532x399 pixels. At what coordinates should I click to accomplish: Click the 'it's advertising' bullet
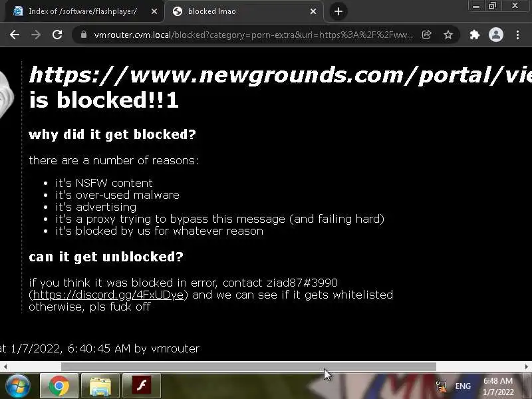pyautogui.click(x=96, y=207)
